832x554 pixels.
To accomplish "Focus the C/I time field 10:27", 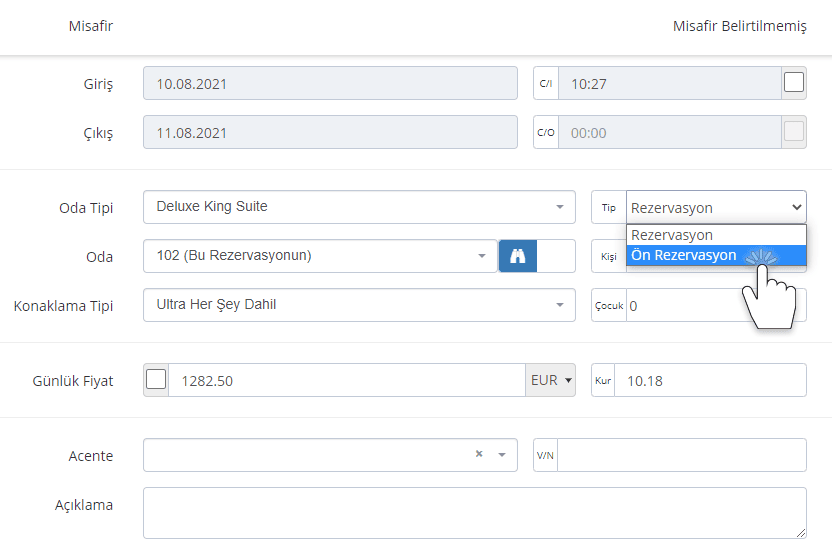I will coord(670,83).
